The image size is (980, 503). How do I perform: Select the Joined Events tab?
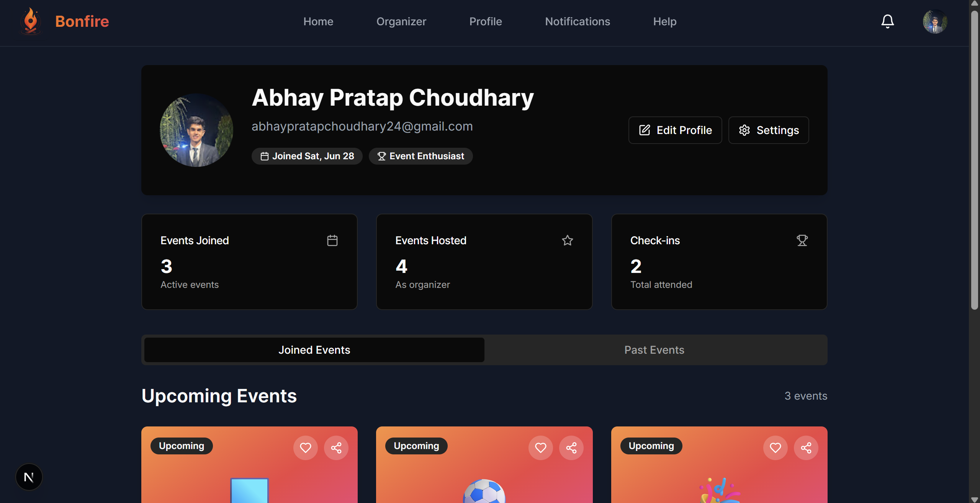click(314, 350)
